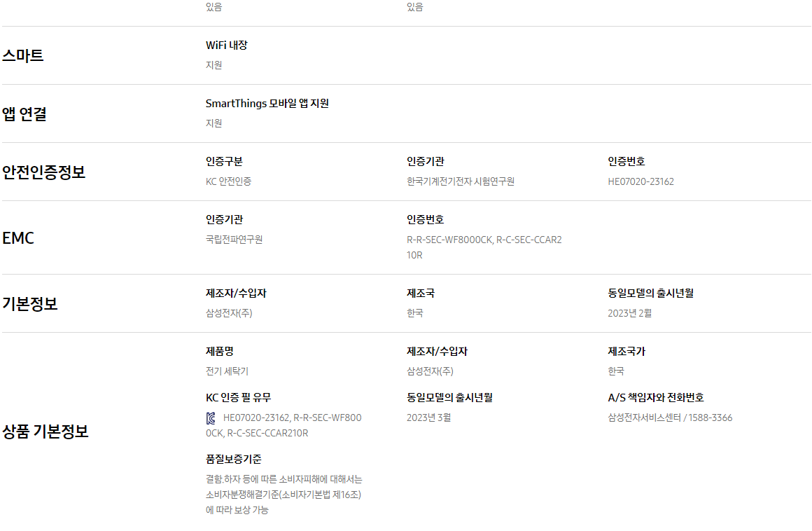Click the 제조국가 label

626,351
